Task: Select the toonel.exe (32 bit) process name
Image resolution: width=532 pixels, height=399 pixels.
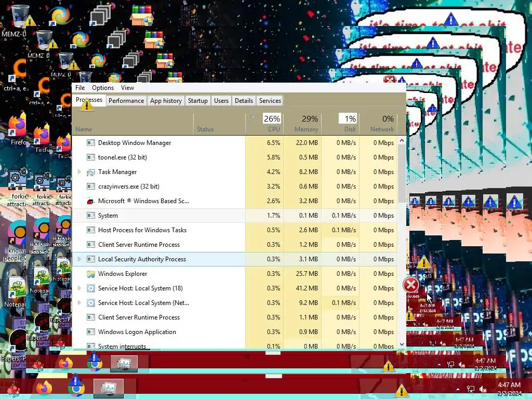Action: point(123,157)
